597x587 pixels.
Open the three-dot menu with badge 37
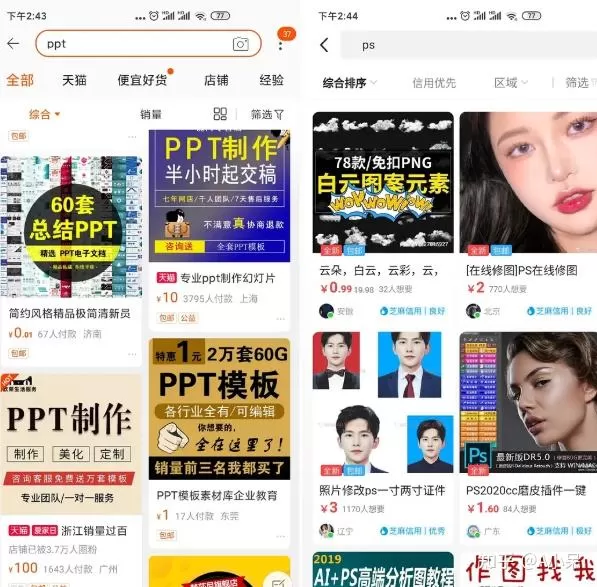pos(281,46)
